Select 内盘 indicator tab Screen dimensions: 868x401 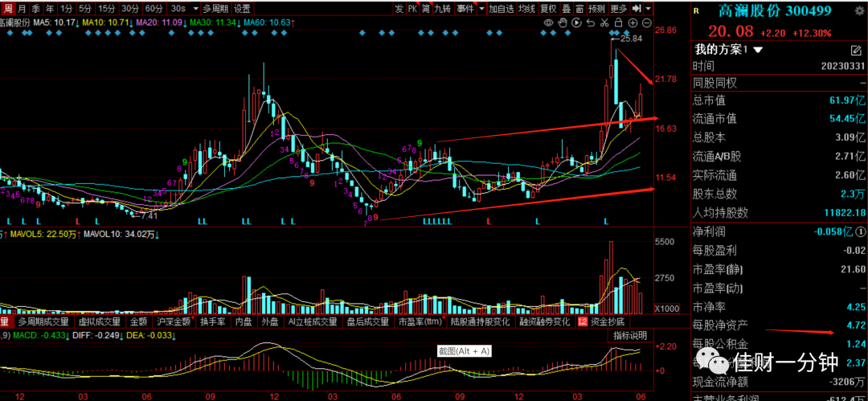pos(244,321)
